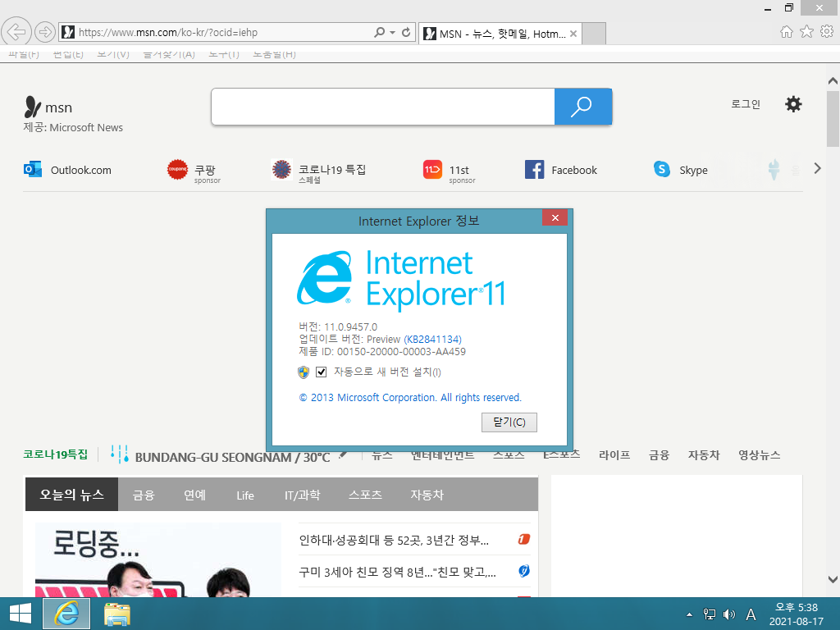Focus the MSN web search box
The width and height of the screenshot is (840, 630).
tap(383, 107)
